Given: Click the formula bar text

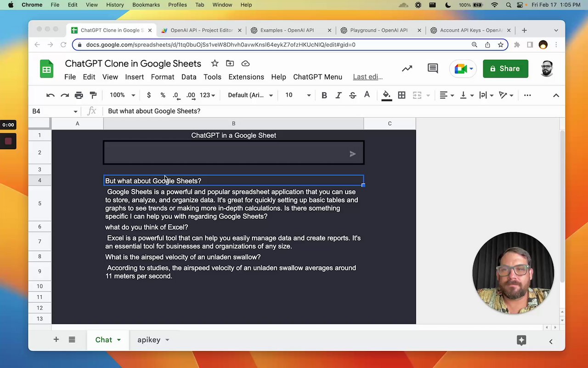Looking at the screenshot, I should click(x=154, y=111).
